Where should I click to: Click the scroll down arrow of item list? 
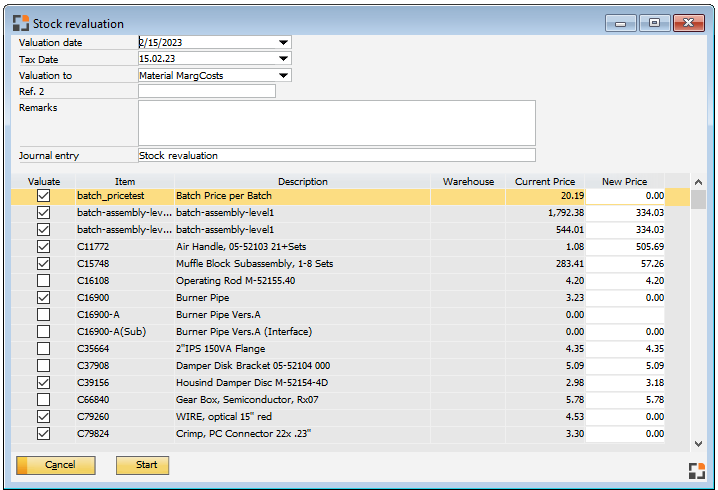[x=698, y=443]
